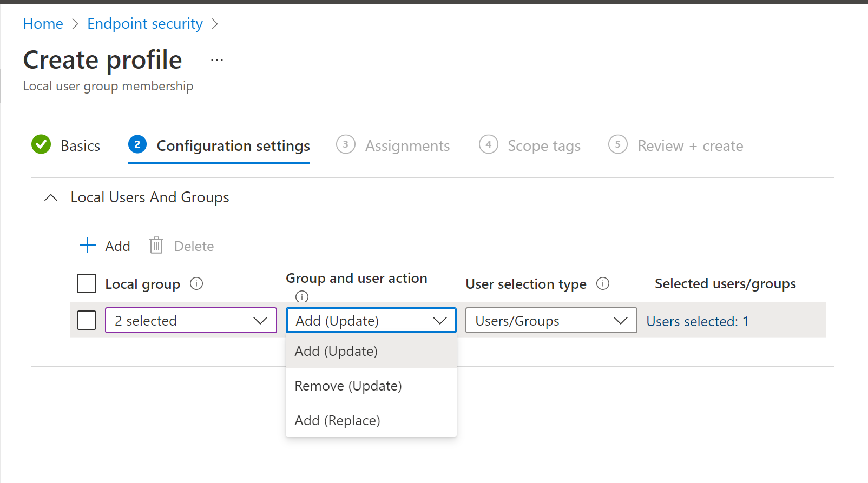The image size is (868, 483).
Task: Click the step 3 Assignments circle icon
Action: tap(345, 145)
